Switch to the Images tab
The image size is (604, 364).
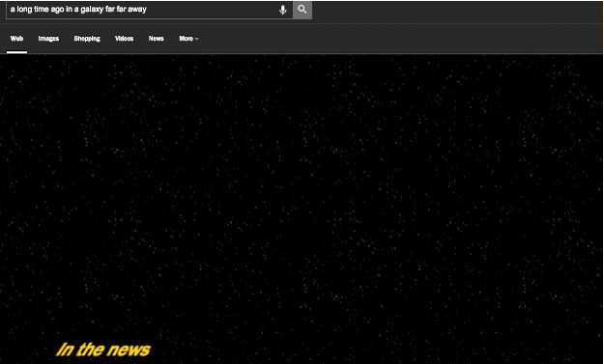click(x=48, y=39)
